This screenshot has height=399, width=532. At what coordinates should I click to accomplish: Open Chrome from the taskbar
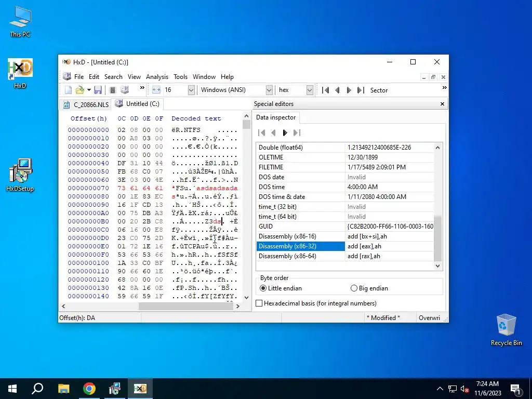pos(89,389)
